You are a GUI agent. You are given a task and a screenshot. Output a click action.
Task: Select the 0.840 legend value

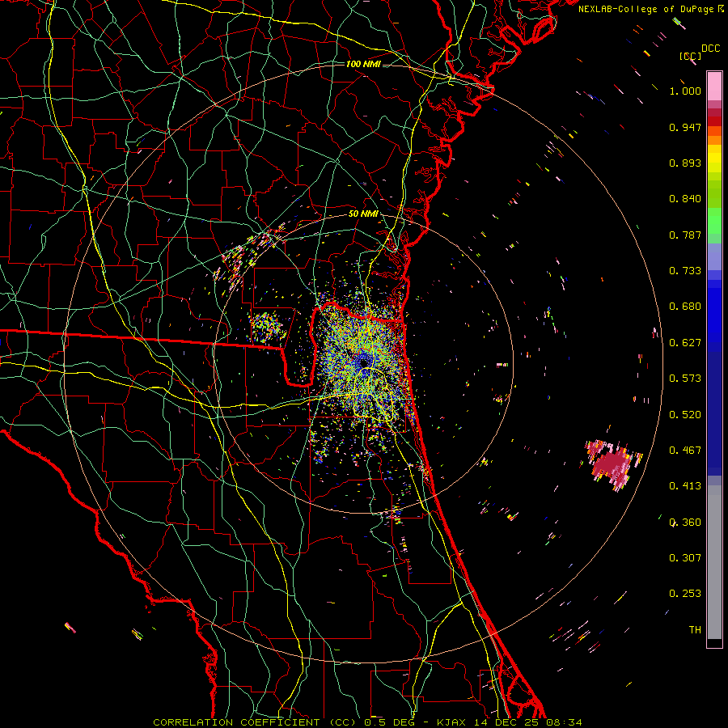click(685, 199)
